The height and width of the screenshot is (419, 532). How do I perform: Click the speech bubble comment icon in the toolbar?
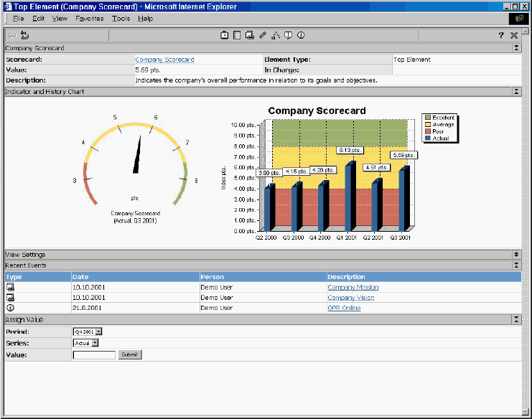pos(288,34)
